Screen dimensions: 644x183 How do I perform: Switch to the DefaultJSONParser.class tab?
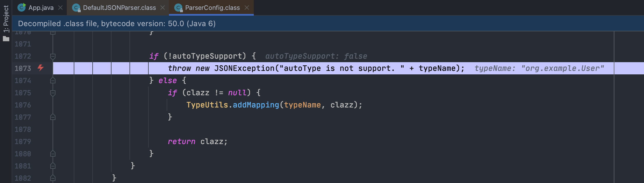(x=119, y=8)
